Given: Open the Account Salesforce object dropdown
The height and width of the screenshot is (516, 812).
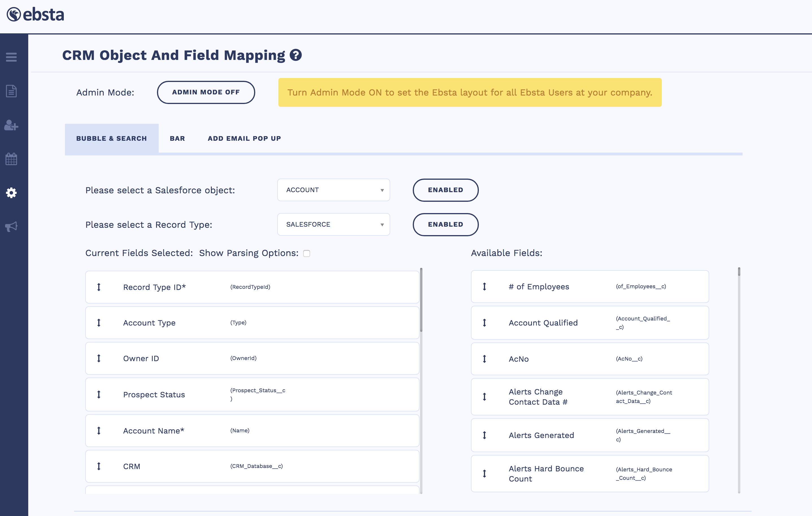Looking at the screenshot, I should (x=333, y=190).
